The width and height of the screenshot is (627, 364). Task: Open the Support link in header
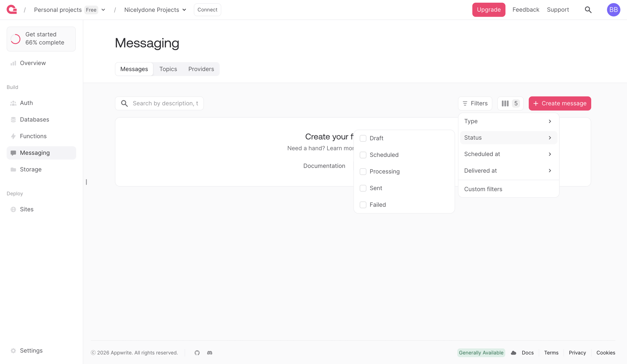tap(558, 10)
